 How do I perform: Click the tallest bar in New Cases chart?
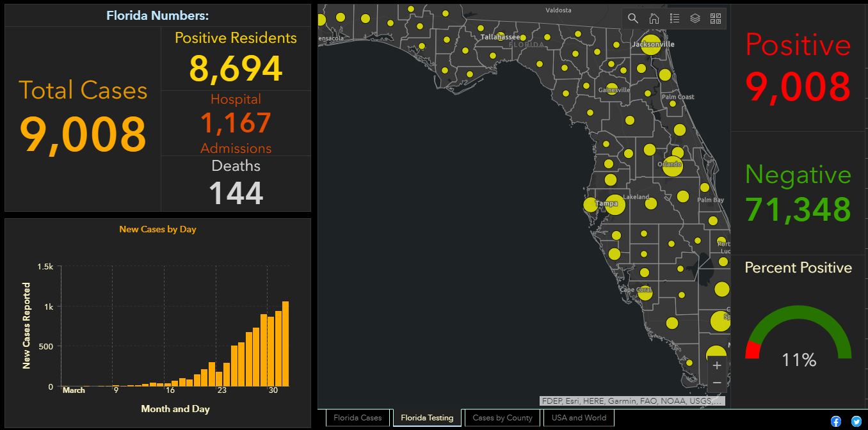pos(285,344)
